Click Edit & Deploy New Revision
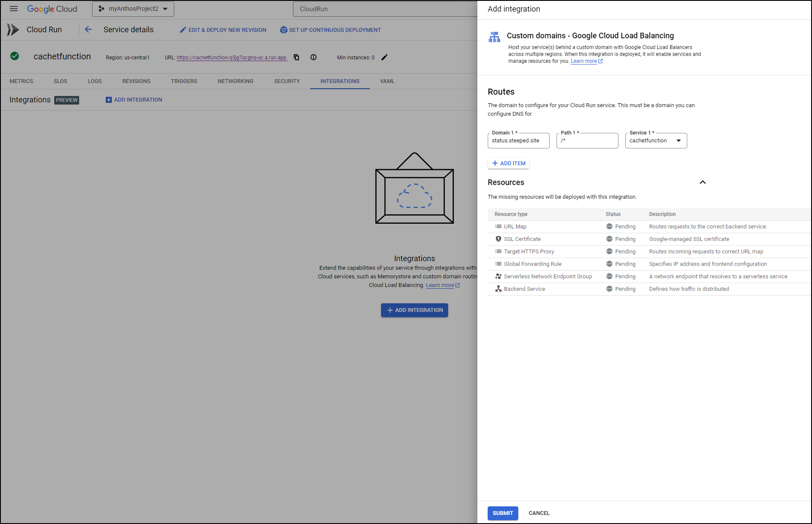This screenshot has height=524, width=812. click(x=223, y=30)
